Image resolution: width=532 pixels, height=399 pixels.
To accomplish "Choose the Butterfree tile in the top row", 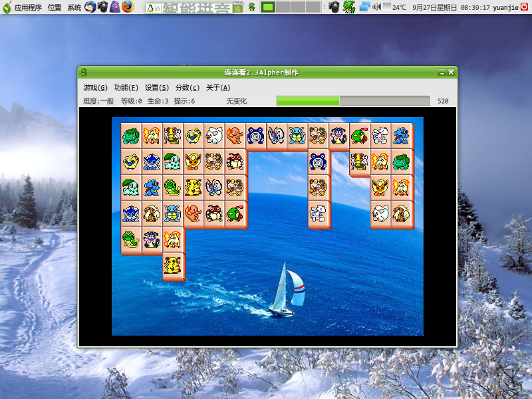I will coord(276,136).
